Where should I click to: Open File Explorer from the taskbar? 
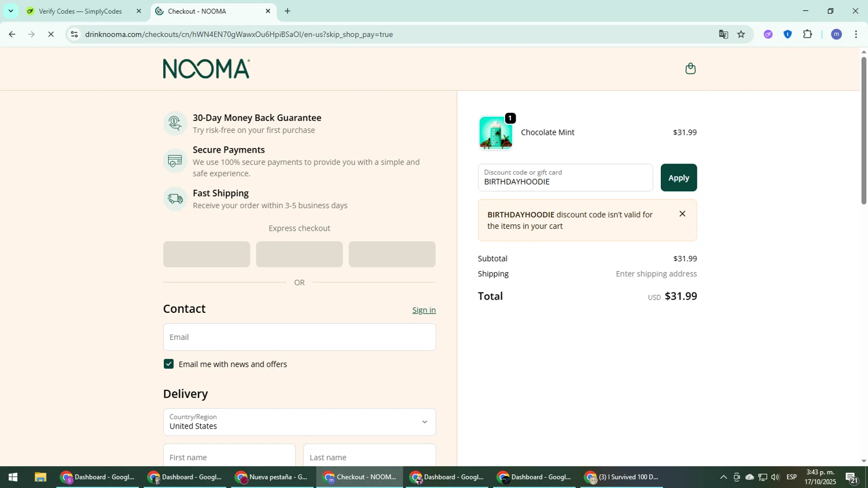[40, 477]
